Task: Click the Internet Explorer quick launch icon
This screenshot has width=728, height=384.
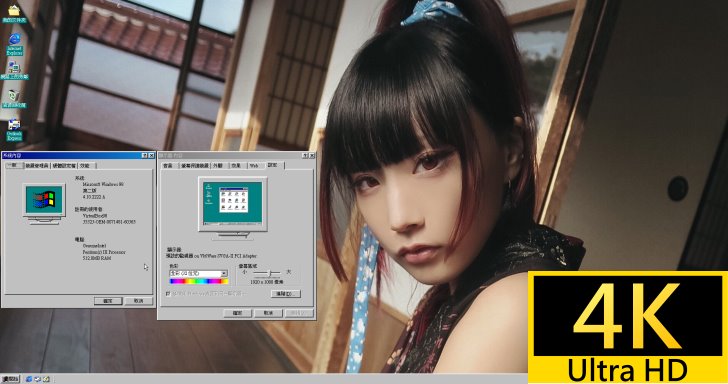Action: point(29,379)
